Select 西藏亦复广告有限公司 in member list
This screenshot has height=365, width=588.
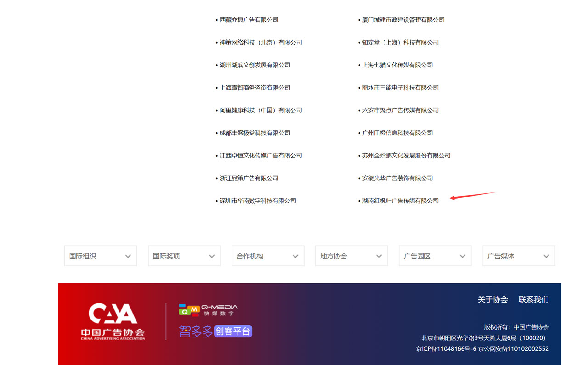click(x=249, y=20)
